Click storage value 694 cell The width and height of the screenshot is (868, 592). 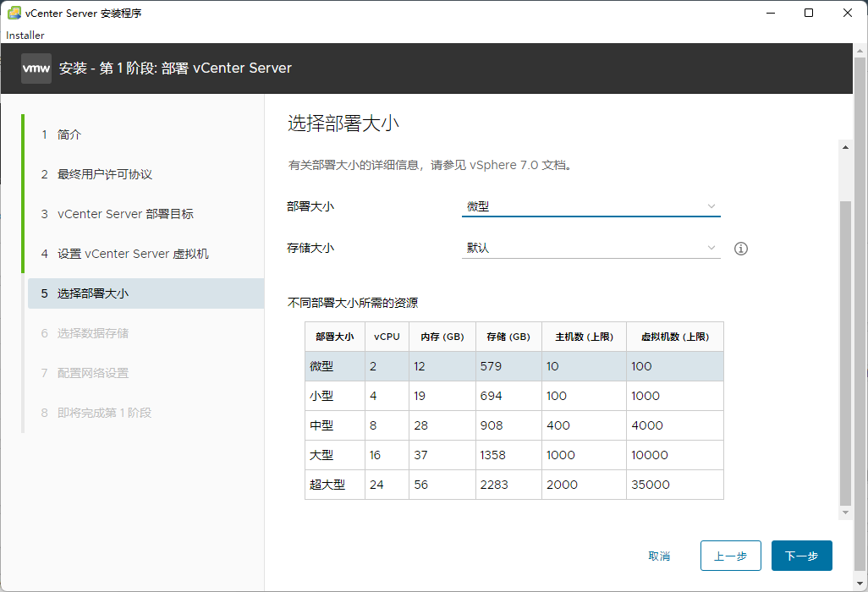(508, 396)
